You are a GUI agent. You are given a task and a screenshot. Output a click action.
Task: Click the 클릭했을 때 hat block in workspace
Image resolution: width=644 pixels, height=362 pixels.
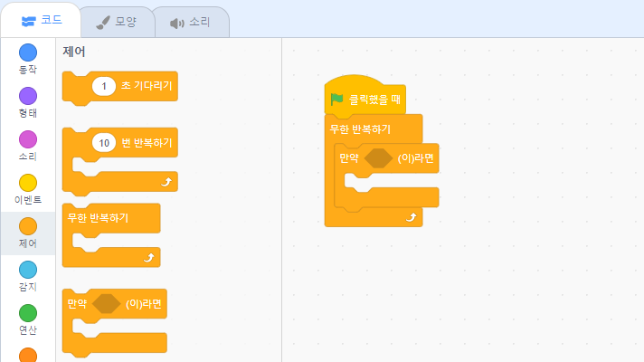click(365, 99)
